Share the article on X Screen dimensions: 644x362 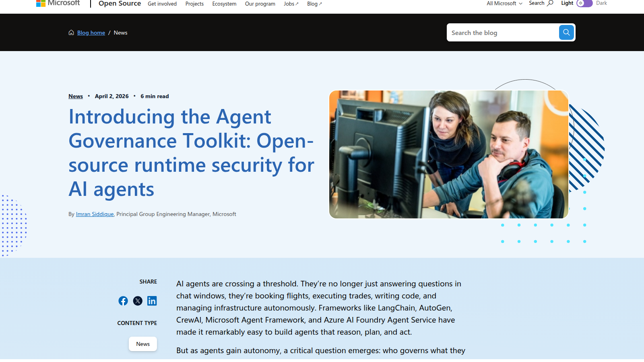[x=138, y=301]
